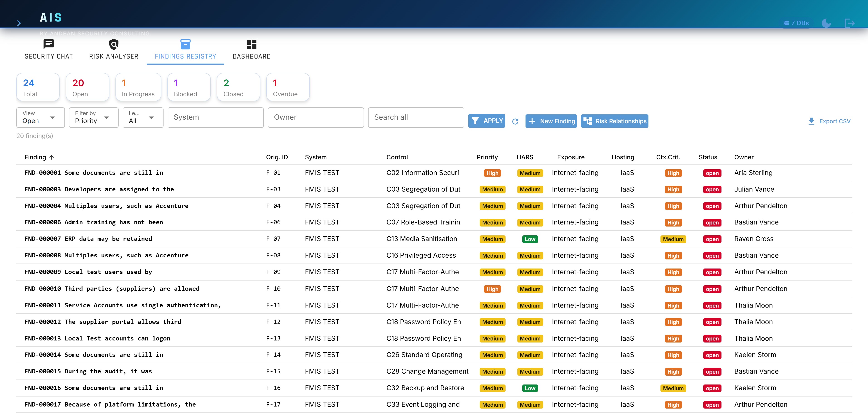Click the Security Chat speech bubble icon
Image resolution: width=868 pixels, height=414 pixels.
pyautogui.click(x=49, y=44)
